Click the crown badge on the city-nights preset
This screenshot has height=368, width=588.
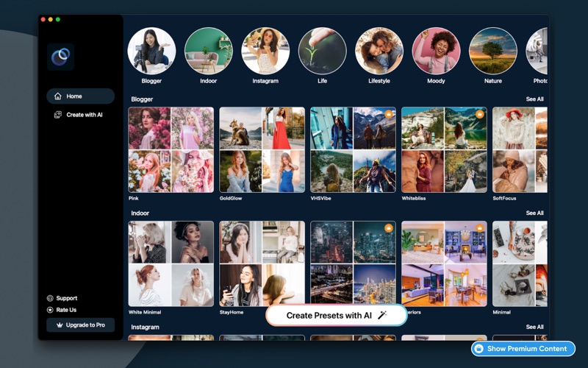pyautogui.click(x=389, y=228)
